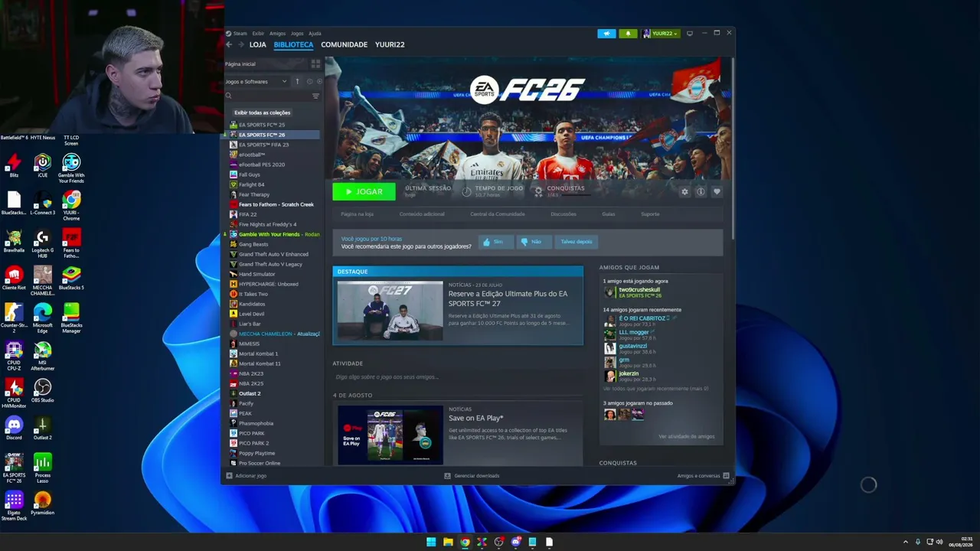Click the Steam forward navigation arrow
This screenshot has width=980, height=551.
240,44
